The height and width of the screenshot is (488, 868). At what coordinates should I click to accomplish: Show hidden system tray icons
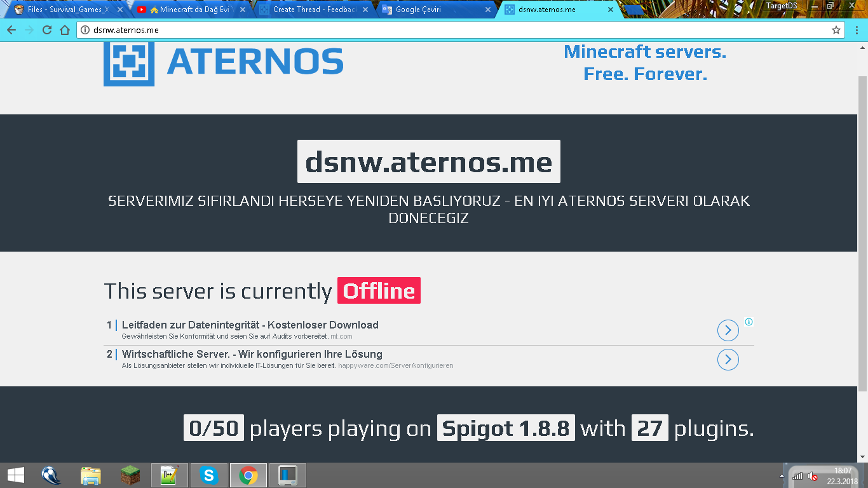782,476
